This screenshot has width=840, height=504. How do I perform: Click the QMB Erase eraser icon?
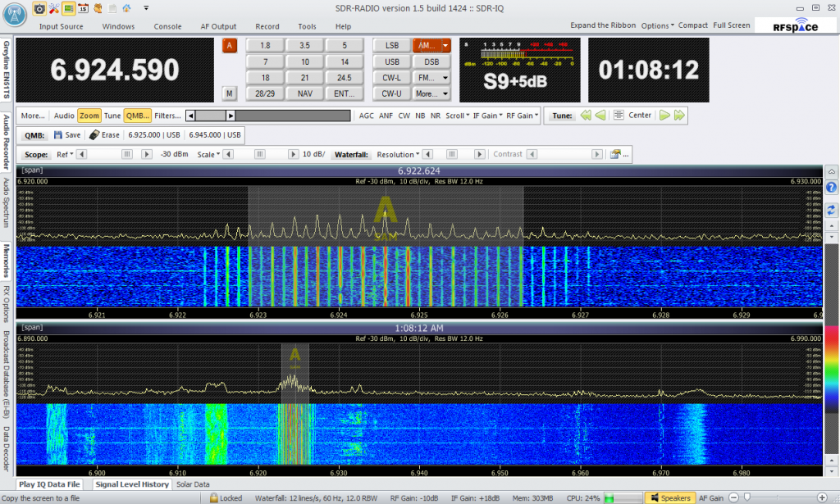point(94,135)
